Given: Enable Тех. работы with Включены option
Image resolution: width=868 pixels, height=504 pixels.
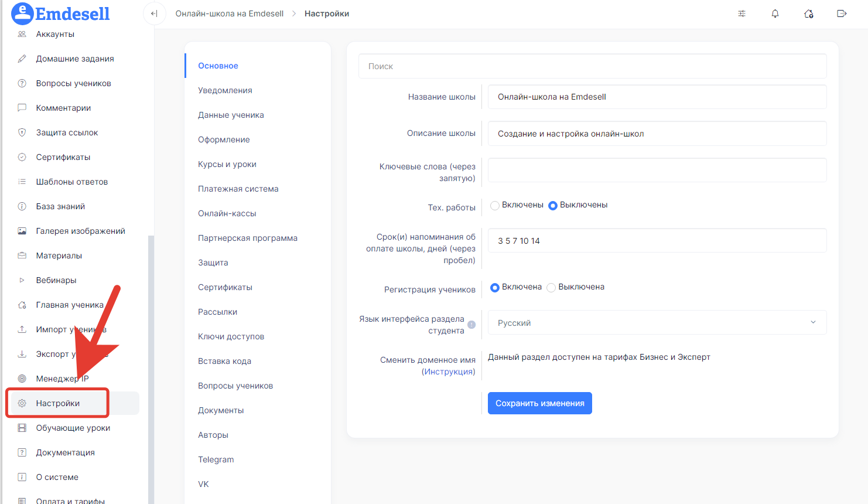Looking at the screenshot, I should [x=495, y=205].
